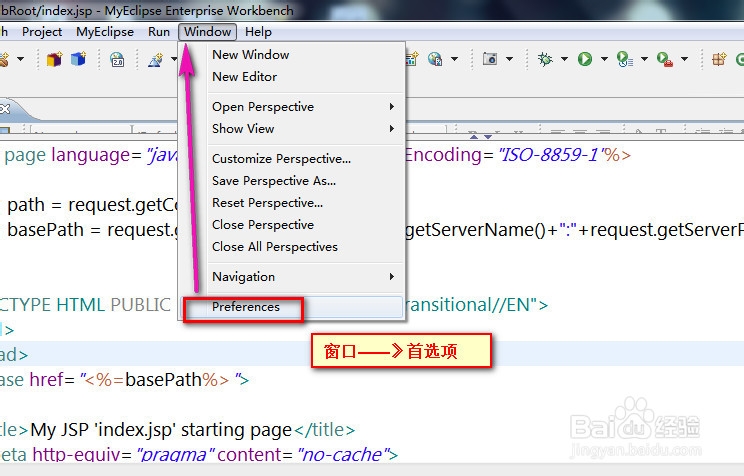The width and height of the screenshot is (744, 476).
Task: Click the text "My JSP 'index.jsp' starting page"
Action: [x=161, y=430]
